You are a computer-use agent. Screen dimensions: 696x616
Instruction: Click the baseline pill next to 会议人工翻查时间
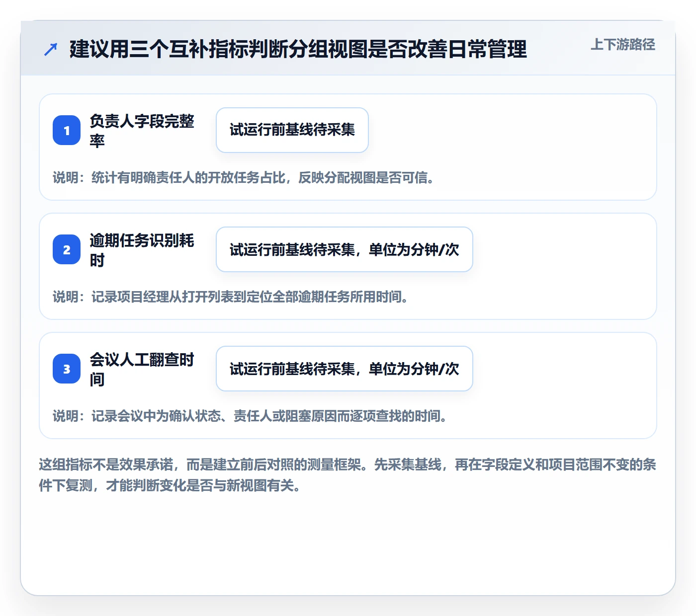345,369
